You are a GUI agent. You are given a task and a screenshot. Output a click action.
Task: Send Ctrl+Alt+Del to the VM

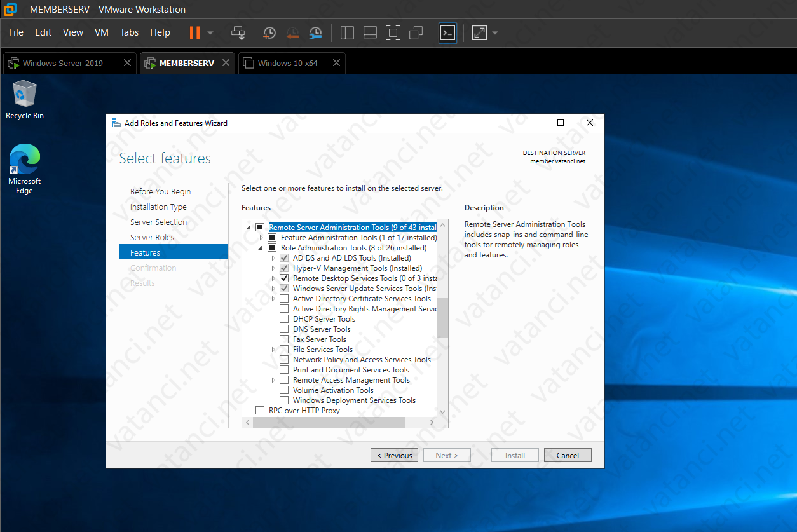[x=238, y=32]
